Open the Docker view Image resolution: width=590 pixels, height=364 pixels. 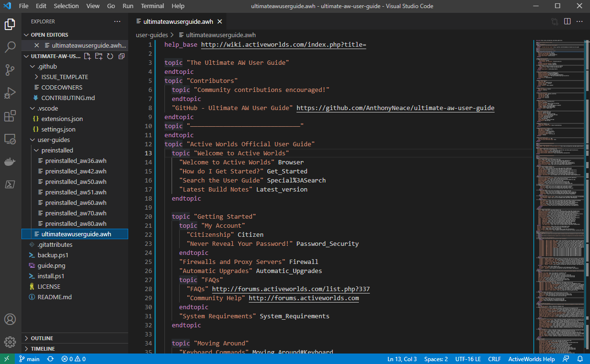(10, 162)
